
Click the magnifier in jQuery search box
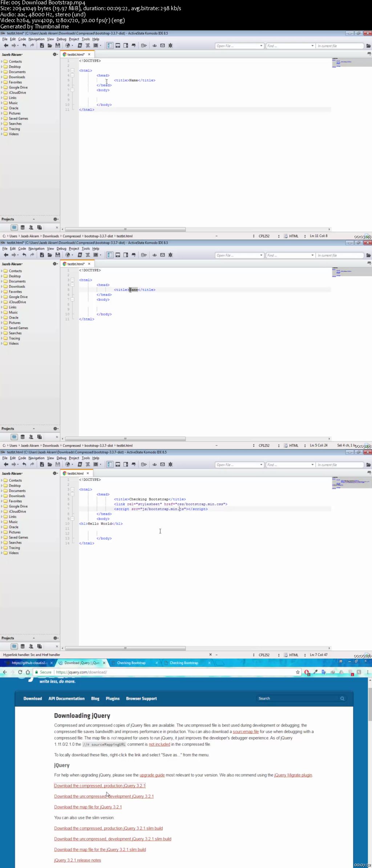coord(342,698)
